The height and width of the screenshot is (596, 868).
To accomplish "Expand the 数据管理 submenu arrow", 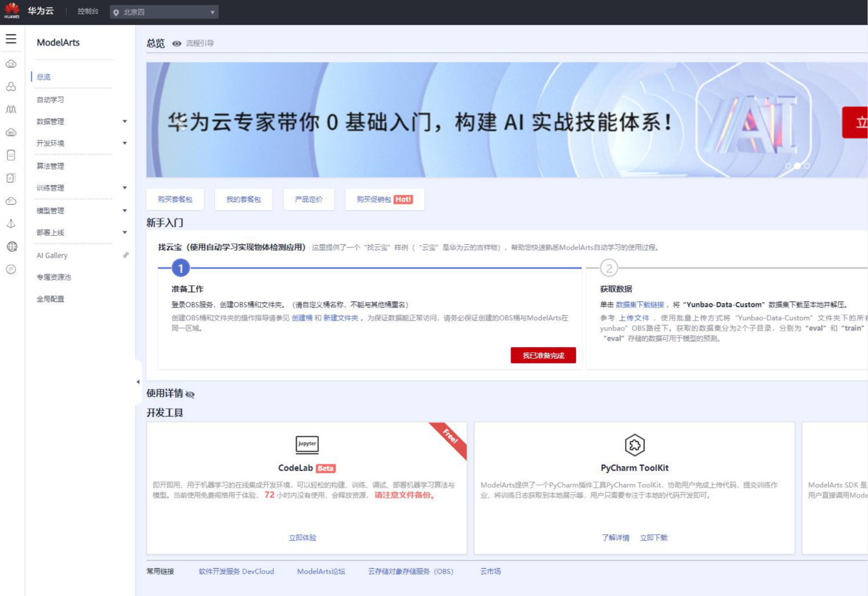I will pos(125,122).
